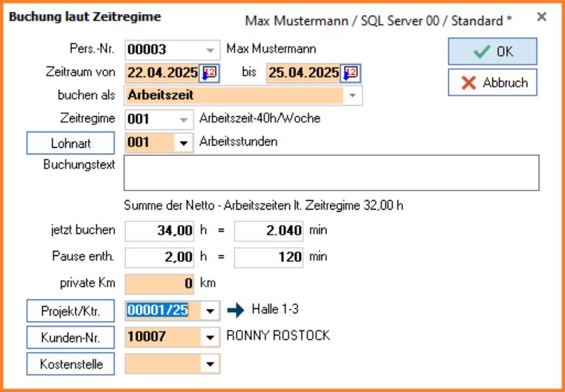Cancel with the Abbruch button

coord(492,82)
